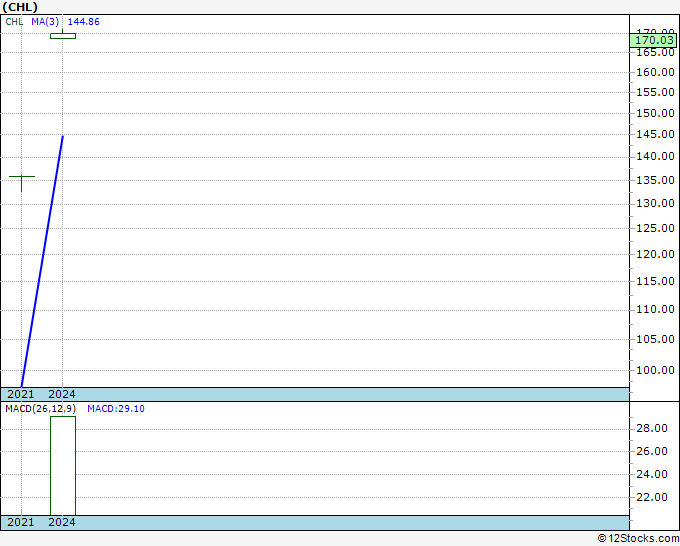Click the 28.00 MACD axis label
The height and width of the screenshot is (546, 680).
[651, 429]
